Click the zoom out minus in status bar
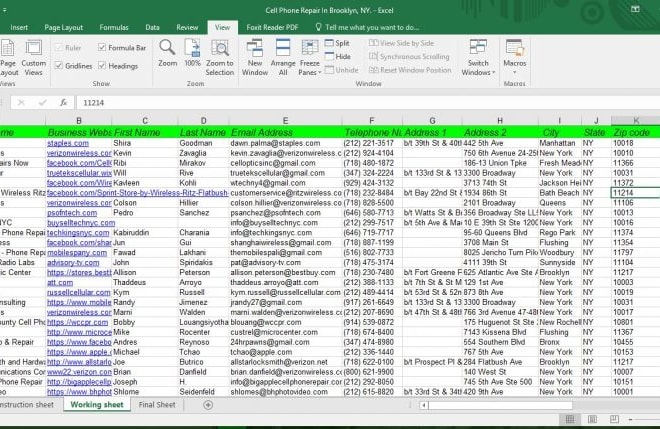660x429 pixels. [x=631, y=419]
